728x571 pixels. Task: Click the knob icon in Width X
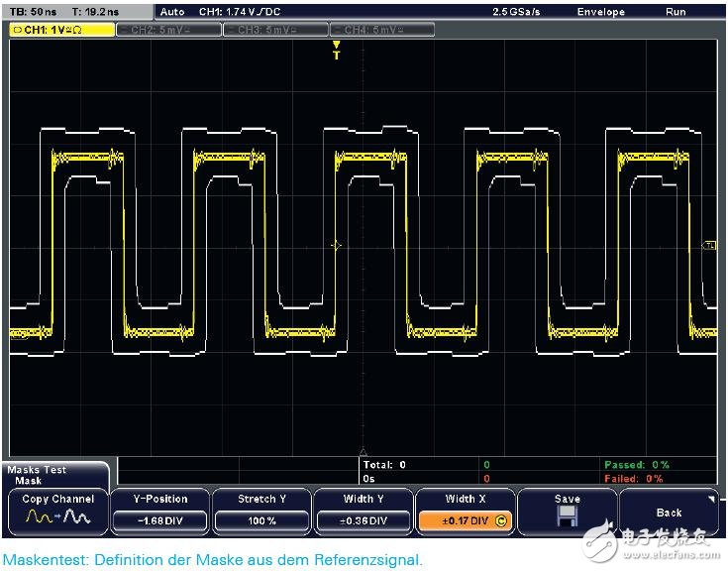tap(501, 519)
